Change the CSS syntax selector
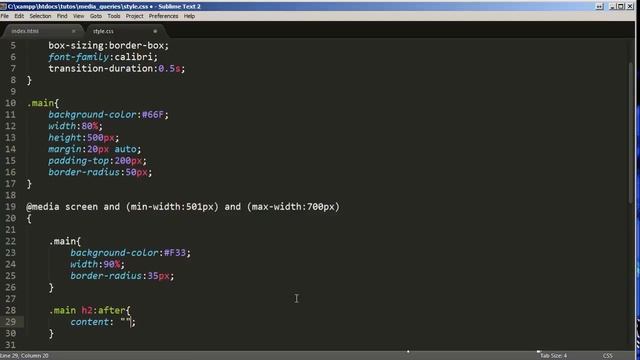 point(608,356)
